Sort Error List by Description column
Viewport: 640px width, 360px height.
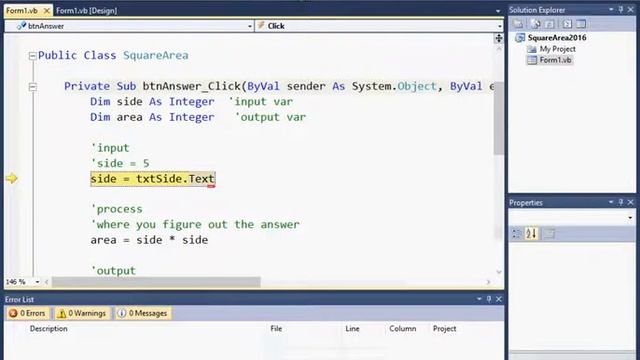tap(49, 329)
